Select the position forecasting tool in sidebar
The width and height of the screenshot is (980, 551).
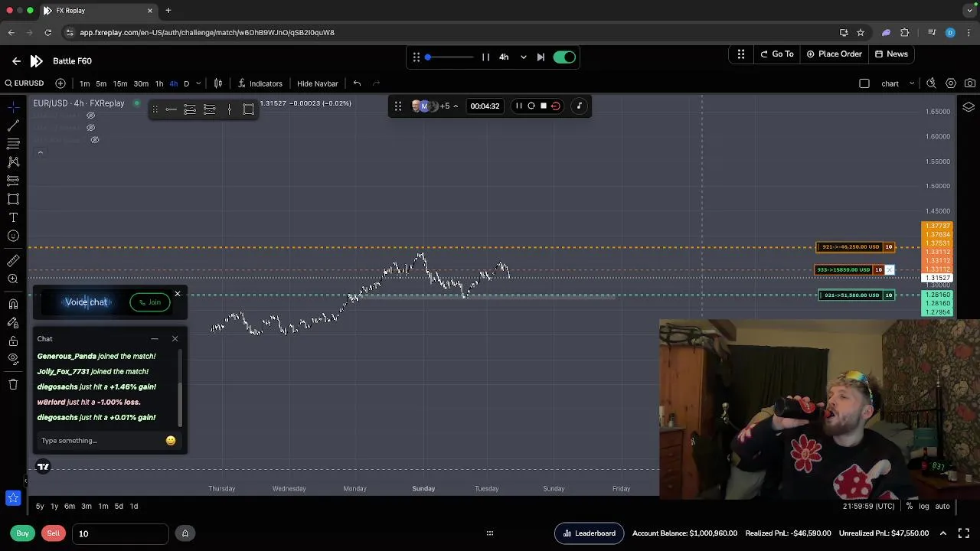13,181
